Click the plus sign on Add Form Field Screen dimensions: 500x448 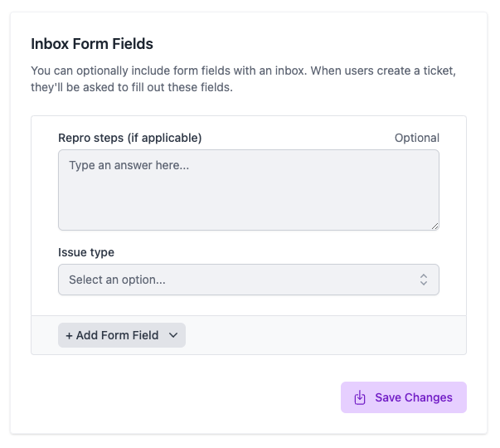(x=69, y=336)
